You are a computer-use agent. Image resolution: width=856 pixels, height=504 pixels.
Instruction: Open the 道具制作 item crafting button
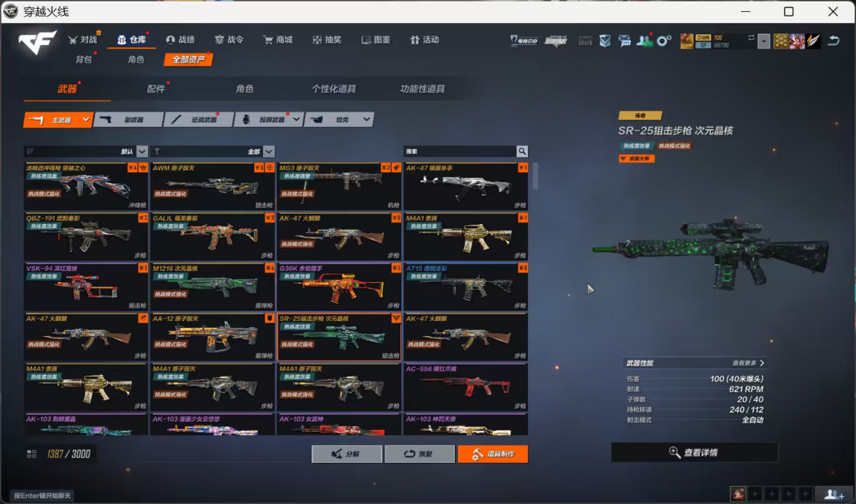[x=492, y=454]
